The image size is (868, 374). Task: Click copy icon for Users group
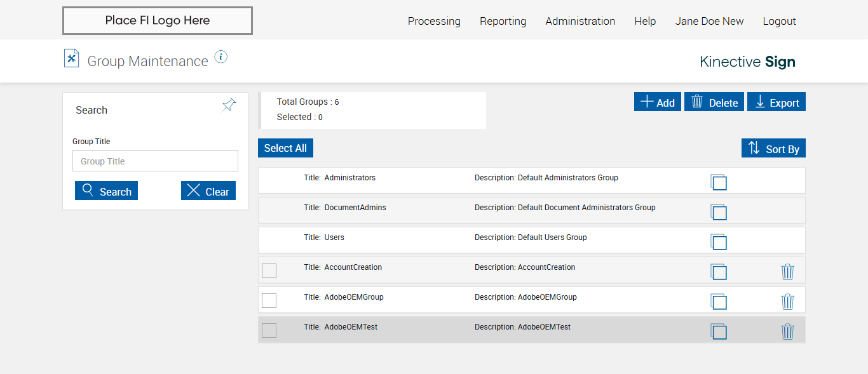tap(719, 242)
